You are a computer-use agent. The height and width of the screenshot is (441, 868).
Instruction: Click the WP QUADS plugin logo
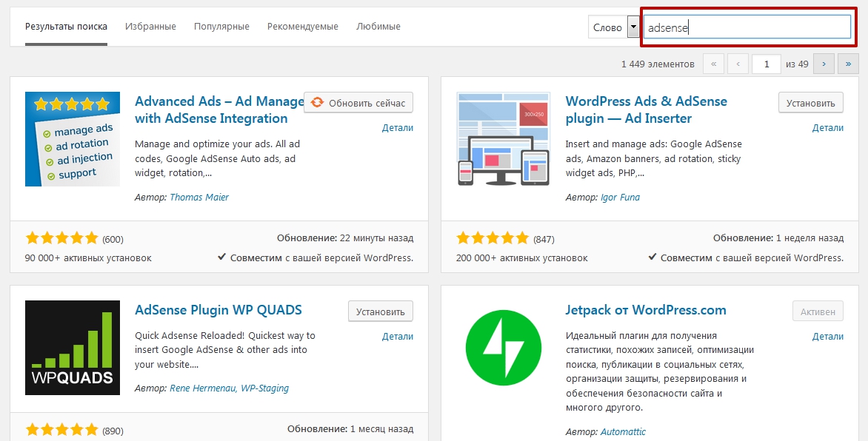point(73,348)
